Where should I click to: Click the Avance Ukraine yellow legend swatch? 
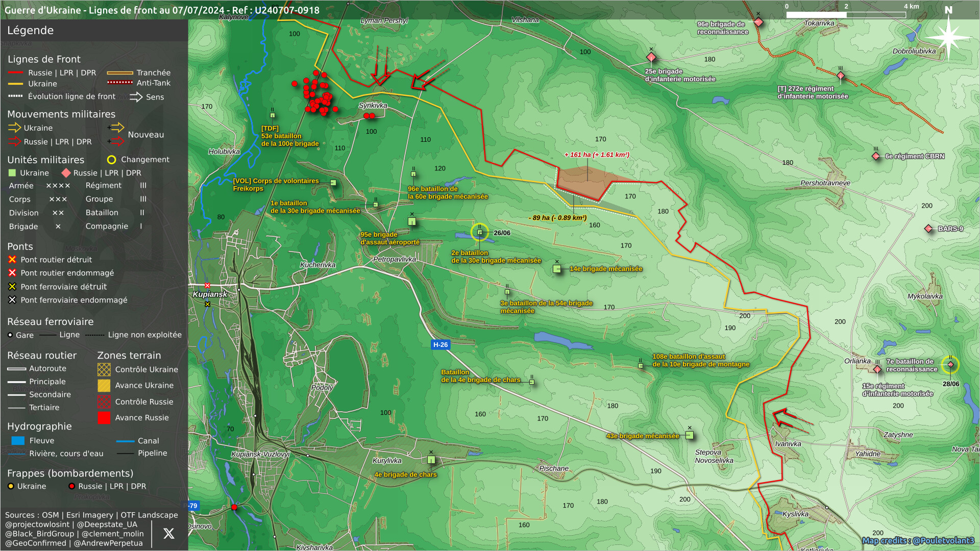(x=104, y=386)
